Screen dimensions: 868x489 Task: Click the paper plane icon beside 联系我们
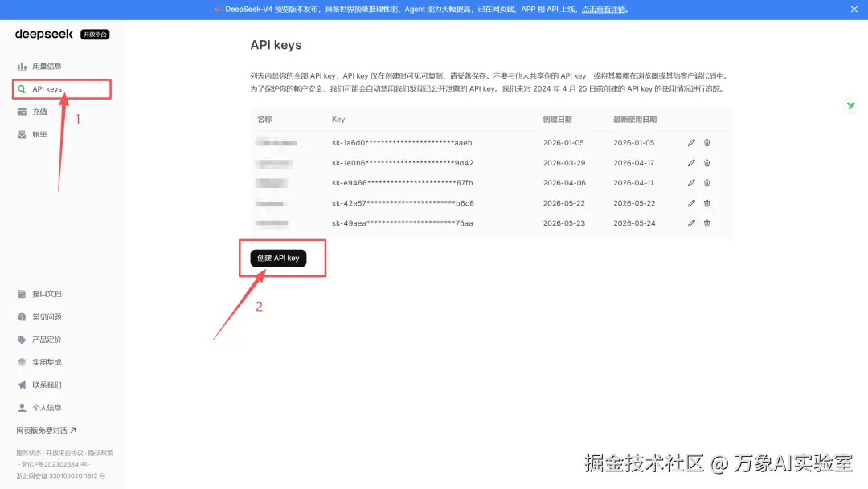point(22,385)
